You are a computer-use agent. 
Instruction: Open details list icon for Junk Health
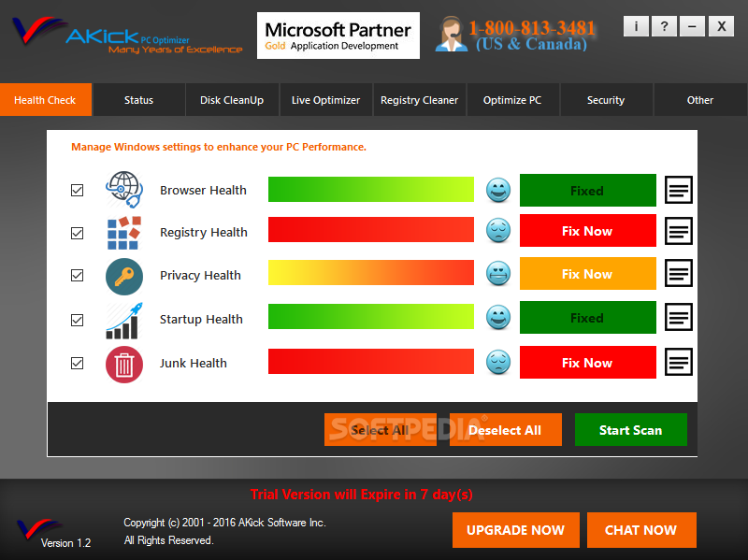coord(679,362)
